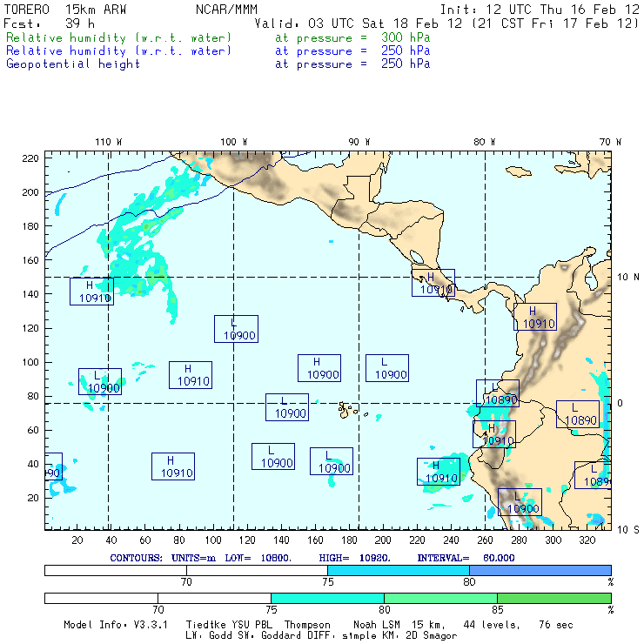Click the '85' label under lower colorbar
This screenshot has width=644, height=644.
(x=498, y=609)
